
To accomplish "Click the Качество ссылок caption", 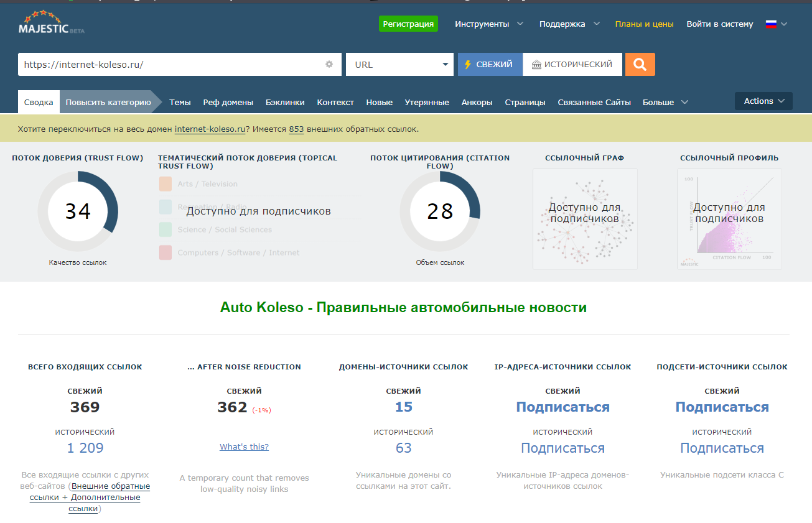I will [78, 262].
